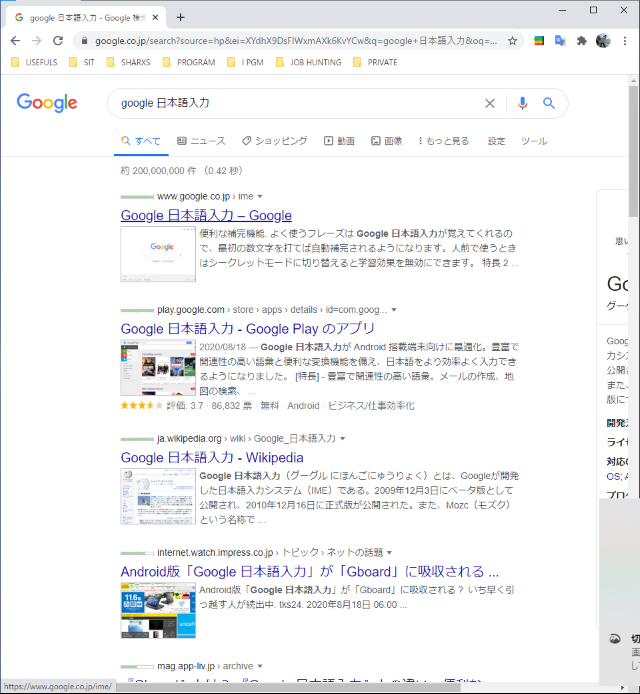Image resolution: width=640 pixels, height=694 pixels.
Task: Click the scrollbar up arrow
Action: [633, 81]
